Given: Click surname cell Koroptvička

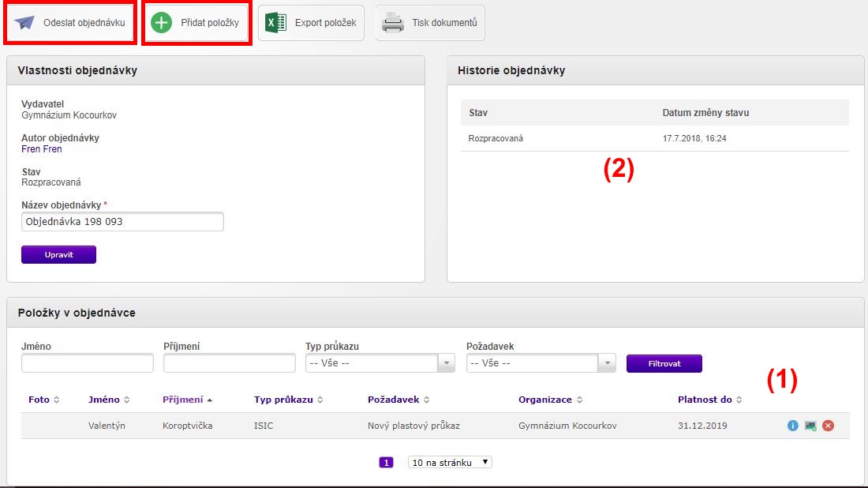Looking at the screenshot, I should 188,426.
